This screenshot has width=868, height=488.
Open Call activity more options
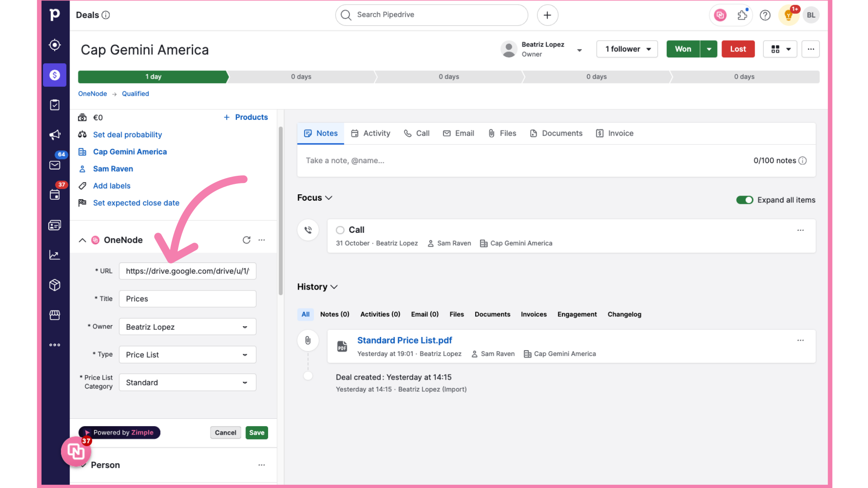click(801, 230)
